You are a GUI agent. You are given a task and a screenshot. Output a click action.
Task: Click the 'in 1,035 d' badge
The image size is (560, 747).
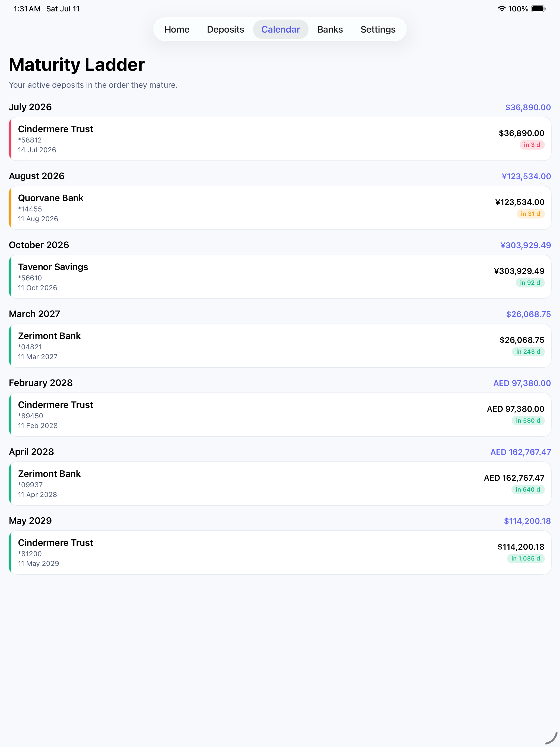[x=526, y=558]
